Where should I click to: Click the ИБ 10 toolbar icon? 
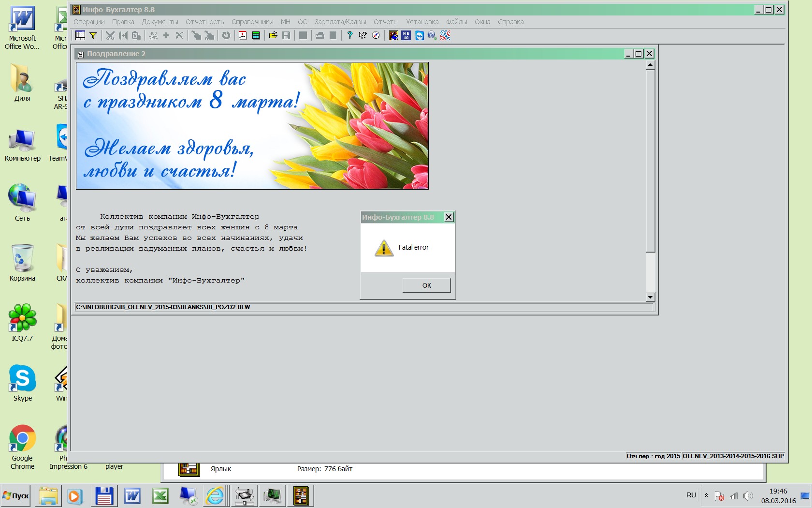click(x=406, y=35)
